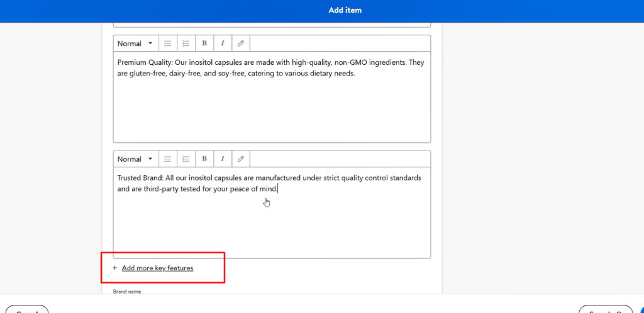Screen dimensions: 644x313
Task: Toggle numbered list in Trusted Brand editor
Action: point(186,159)
